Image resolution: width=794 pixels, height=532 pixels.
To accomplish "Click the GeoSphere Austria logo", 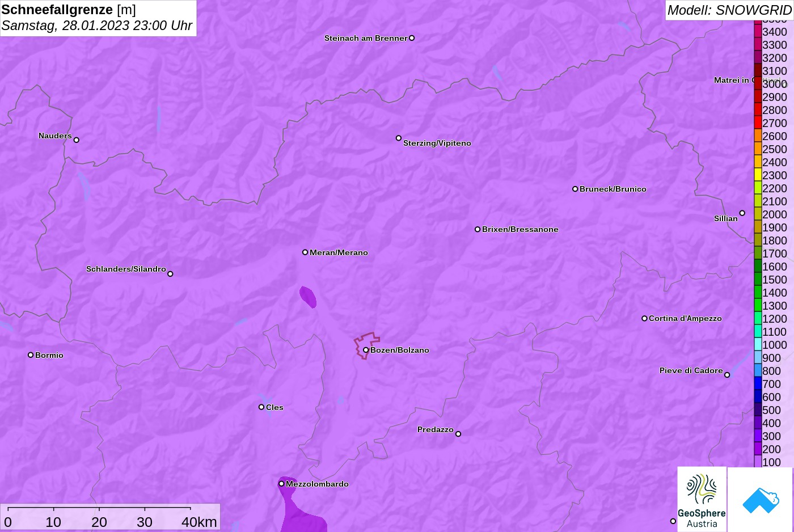I will pyautogui.click(x=702, y=500).
